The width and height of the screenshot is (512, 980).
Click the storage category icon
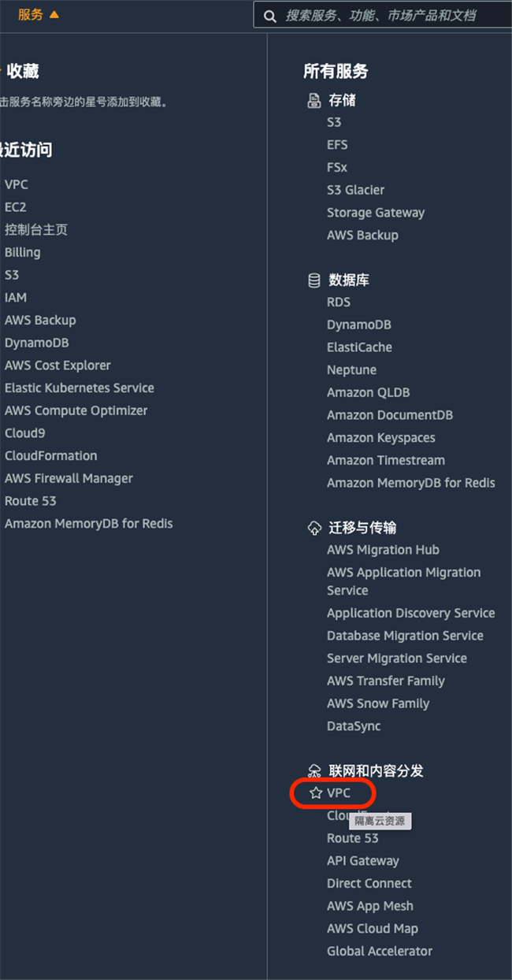314,101
